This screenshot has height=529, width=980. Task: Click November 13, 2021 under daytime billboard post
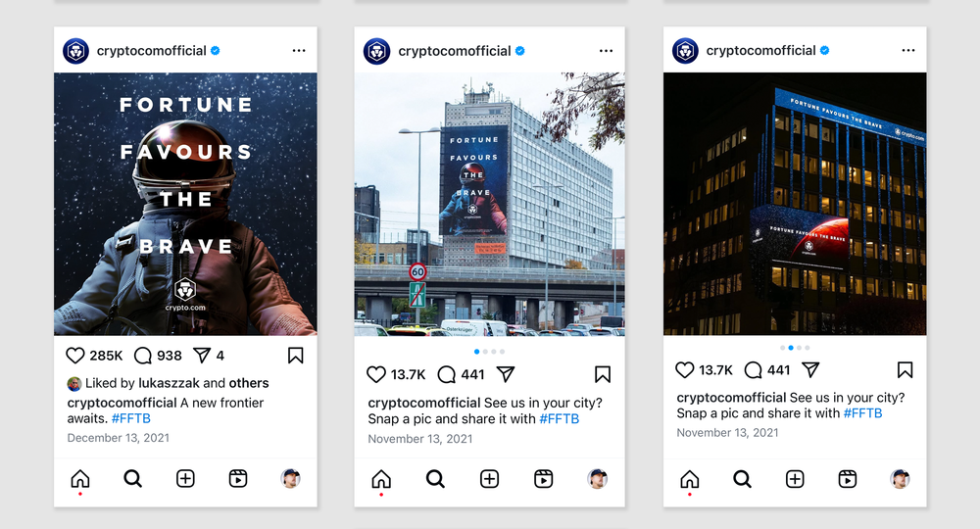(420, 439)
